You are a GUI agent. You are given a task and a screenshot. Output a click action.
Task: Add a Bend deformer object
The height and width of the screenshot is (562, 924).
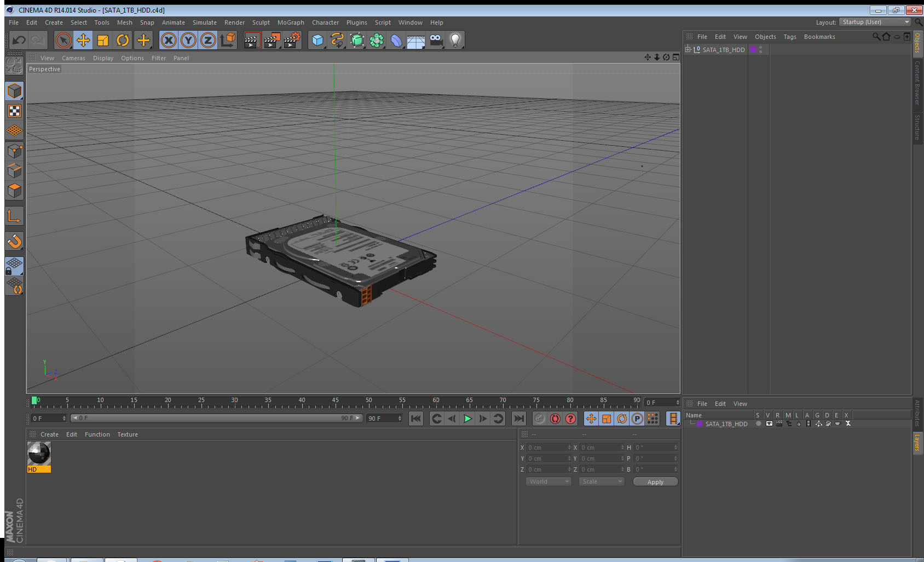tap(396, 40)
